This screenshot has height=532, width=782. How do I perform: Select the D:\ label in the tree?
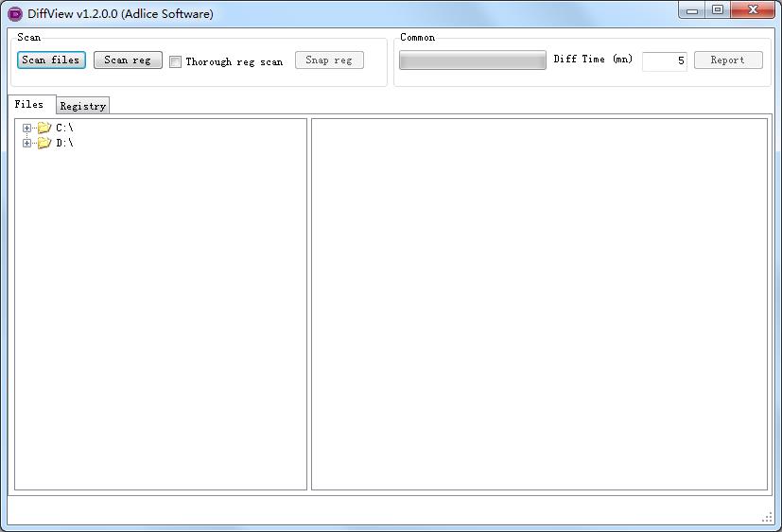coord(64,143)
